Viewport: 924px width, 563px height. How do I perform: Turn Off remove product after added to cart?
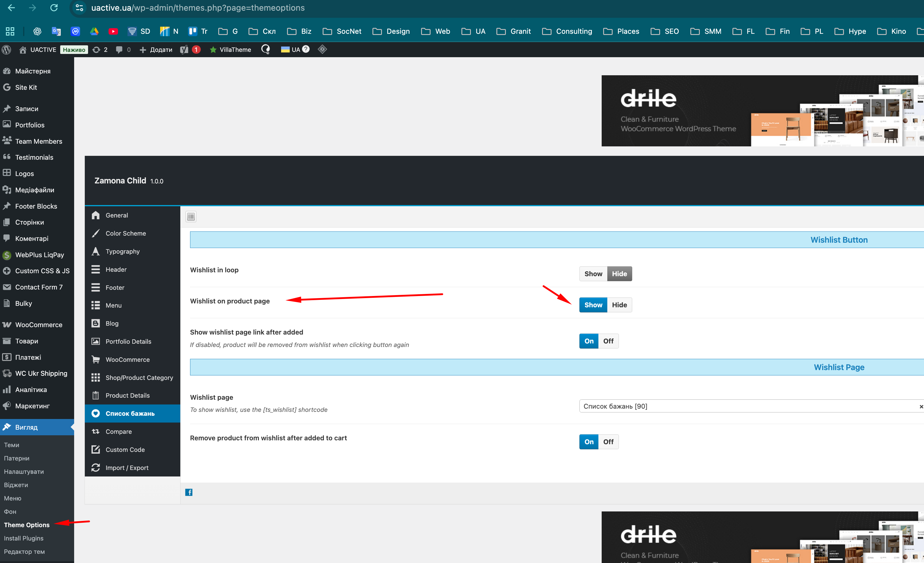pos(608,442)
